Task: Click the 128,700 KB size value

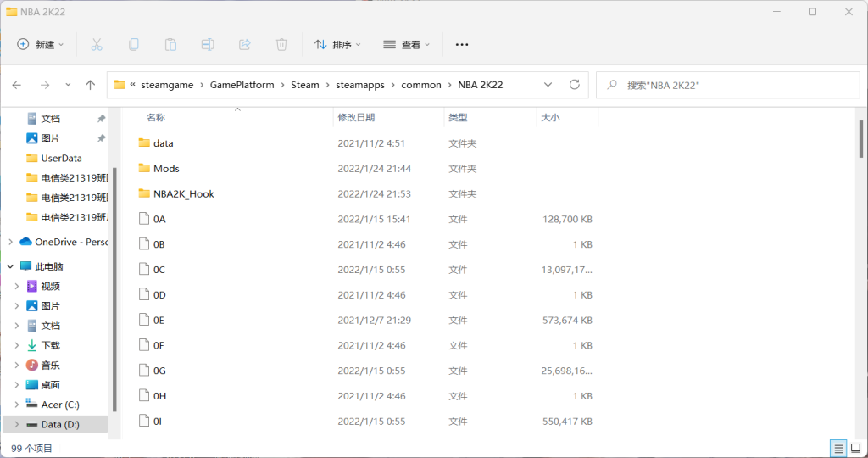Action: point(567,219)
